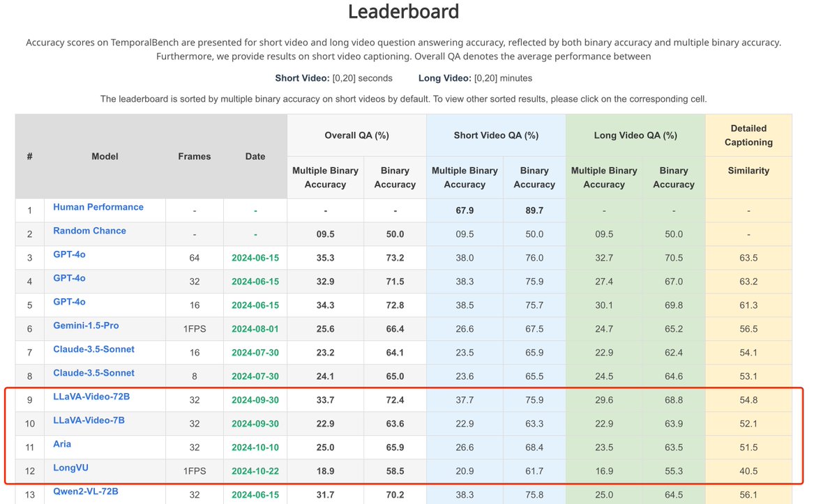Image resolution: width=837 pixels, height=504 pixels.
Task: Open GPT-4o link in the 16-frames row
Action: tap(69, 302)
